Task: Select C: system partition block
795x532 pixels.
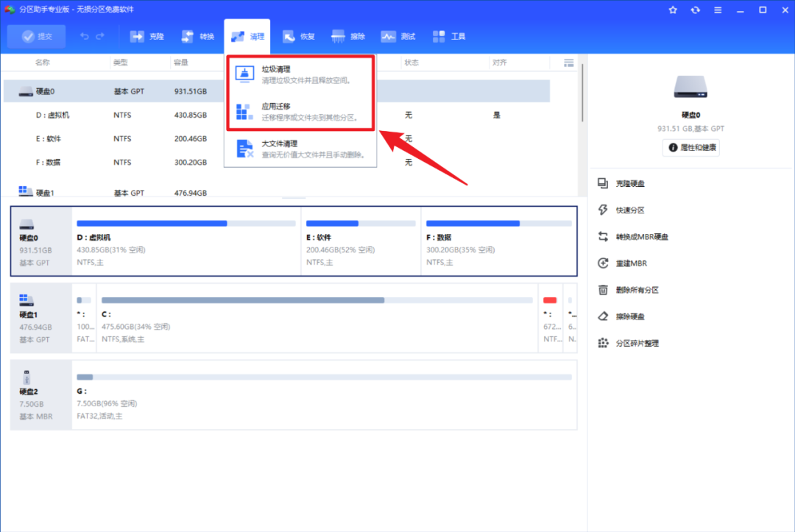Action: 317,318
